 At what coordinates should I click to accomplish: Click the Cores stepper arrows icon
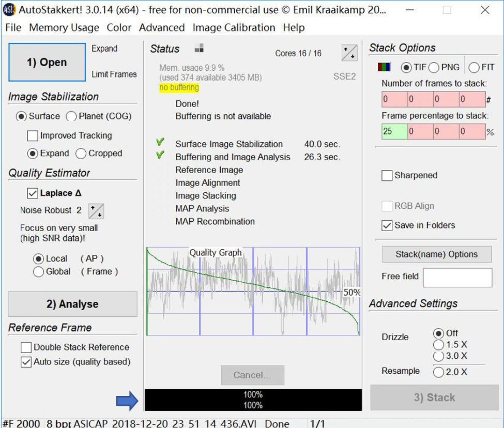[x=349, y=53]
